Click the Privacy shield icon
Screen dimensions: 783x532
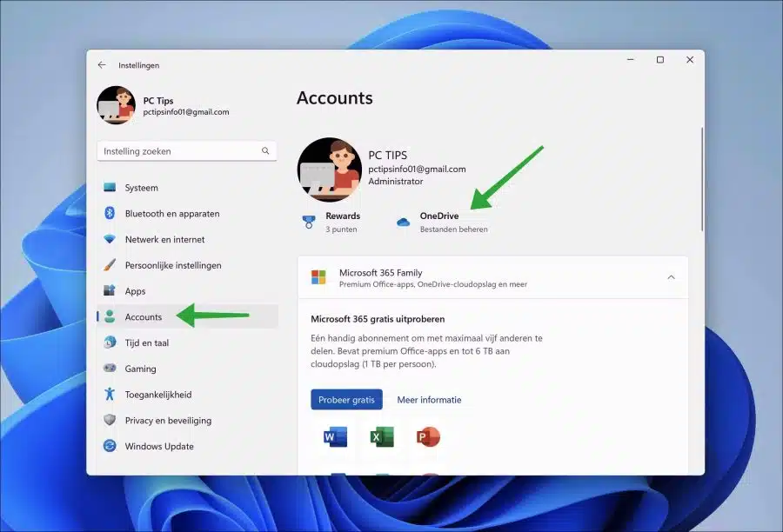pos(110,420)
